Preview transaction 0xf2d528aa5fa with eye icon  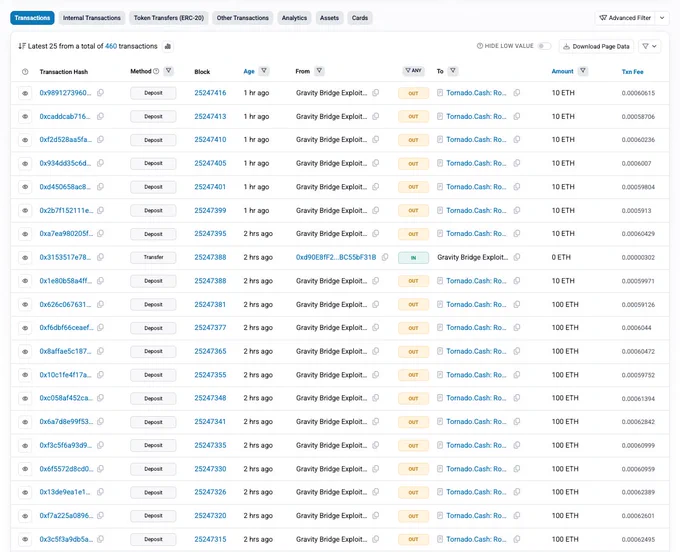point(25,140)
